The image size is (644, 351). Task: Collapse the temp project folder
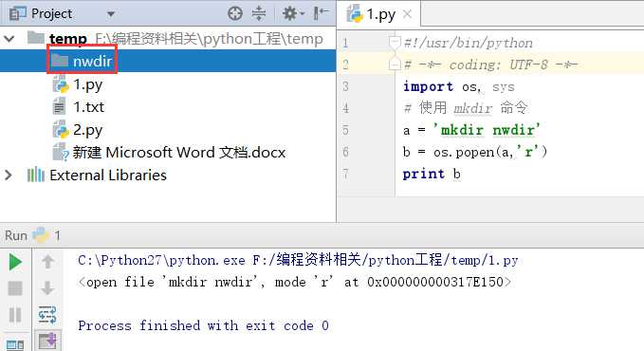tap(9, 39)
